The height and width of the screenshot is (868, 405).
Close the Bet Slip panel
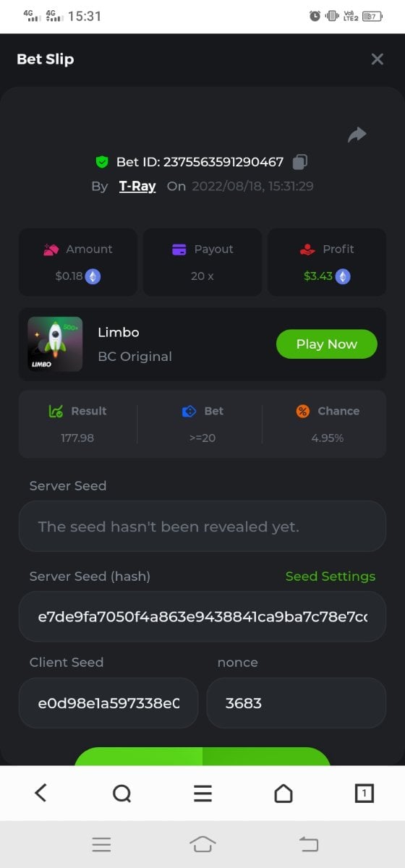[377, 59]
